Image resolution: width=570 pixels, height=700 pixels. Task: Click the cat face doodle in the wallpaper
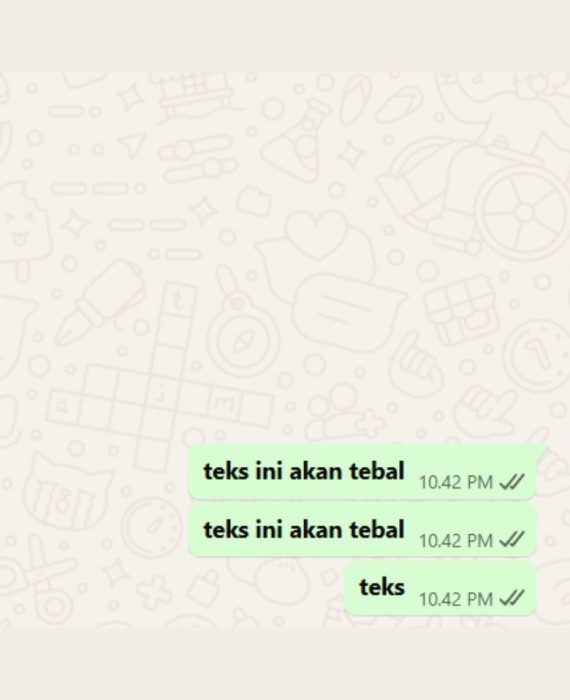click(67, 492)
